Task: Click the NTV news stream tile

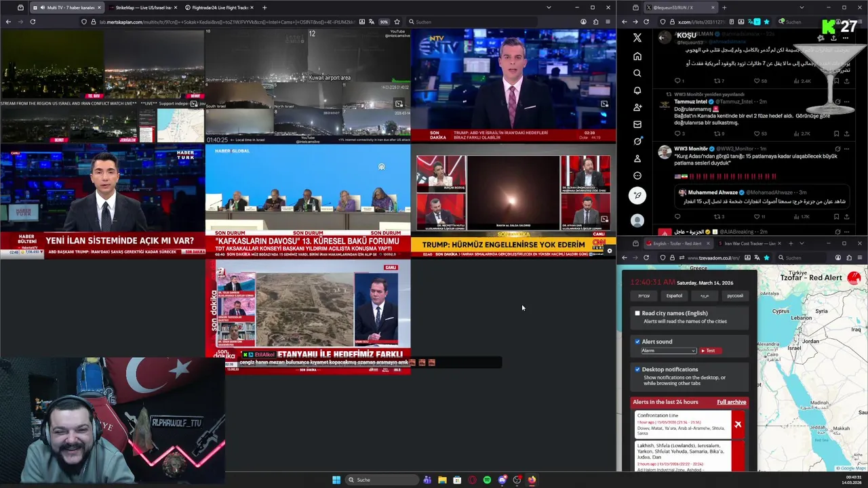Action: [x=513, y=85]
